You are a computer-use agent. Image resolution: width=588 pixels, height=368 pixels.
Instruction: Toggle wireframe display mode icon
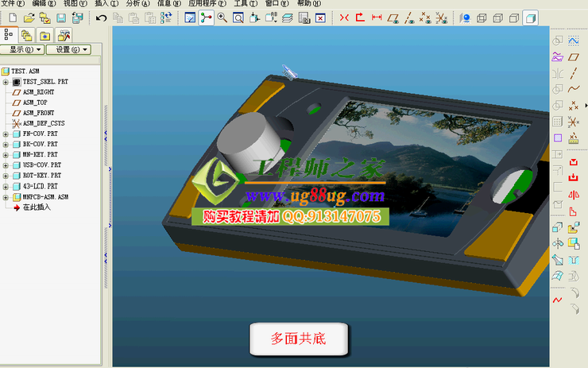point(482,17)
